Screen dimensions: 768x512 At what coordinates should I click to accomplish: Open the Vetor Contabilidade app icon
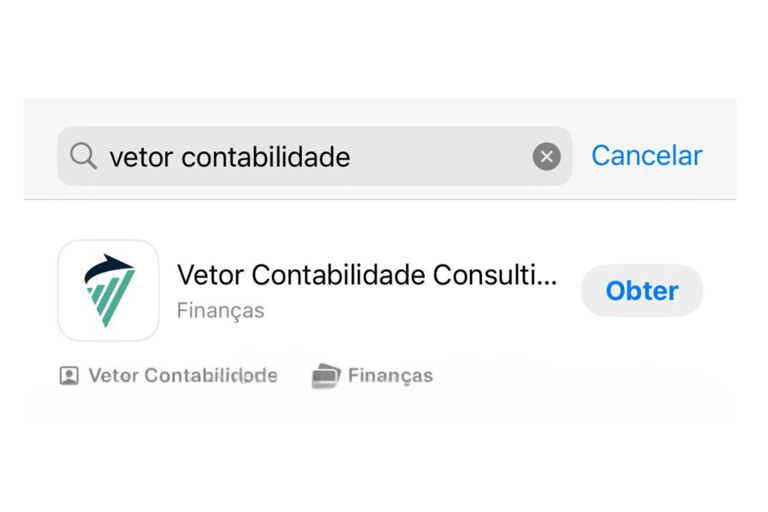(x=108, y=291)
